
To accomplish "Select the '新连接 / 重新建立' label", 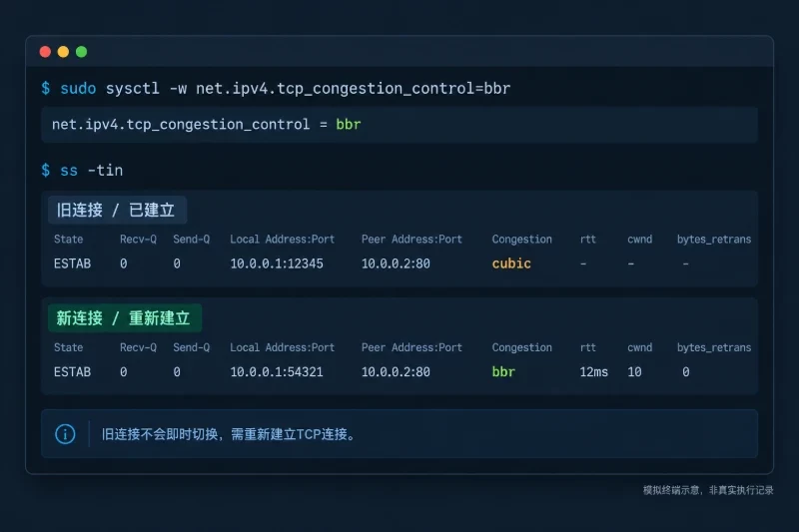I will click(124, 318).
